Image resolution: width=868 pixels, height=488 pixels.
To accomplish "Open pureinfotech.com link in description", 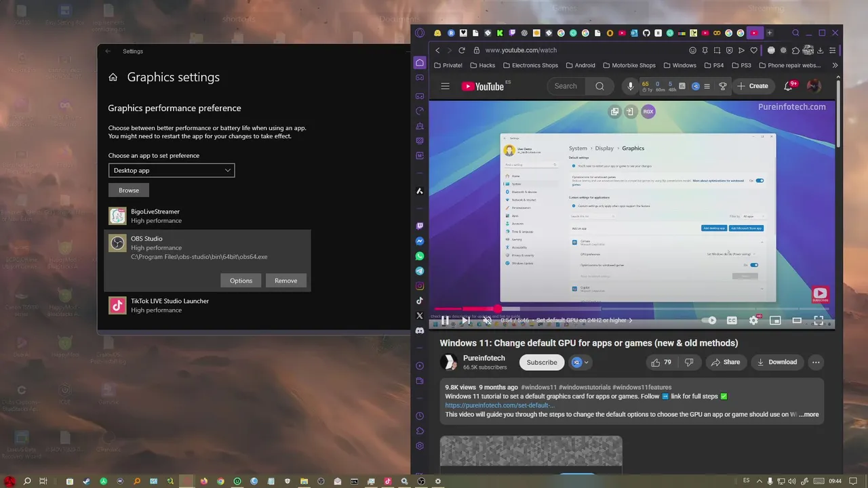I will click(x=500, y=405).
